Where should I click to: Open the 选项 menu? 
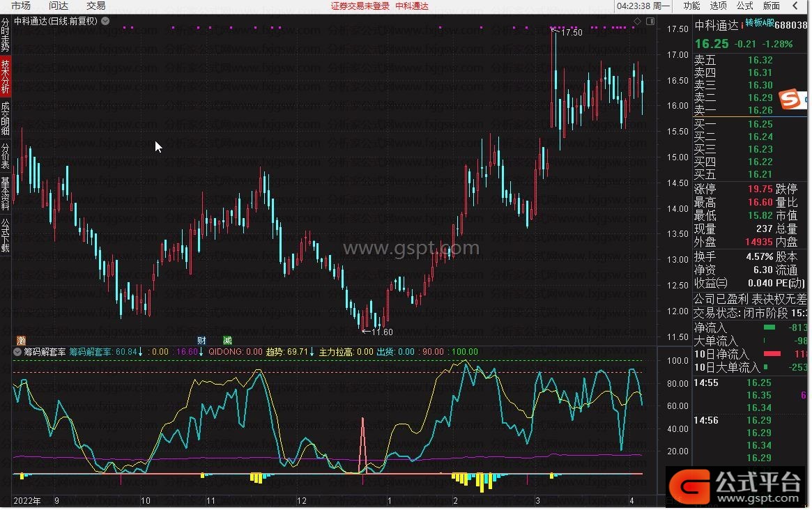[x=719, y=6]
